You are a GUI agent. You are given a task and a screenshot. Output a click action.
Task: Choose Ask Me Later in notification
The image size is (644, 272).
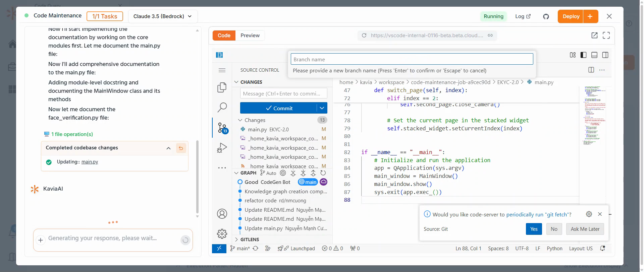pos(585,229)
